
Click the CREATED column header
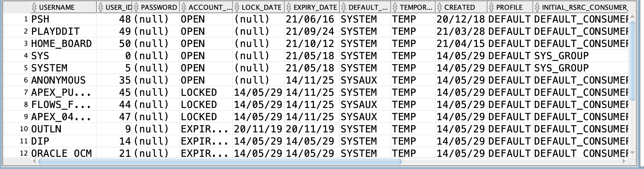[x=461, y=7]
